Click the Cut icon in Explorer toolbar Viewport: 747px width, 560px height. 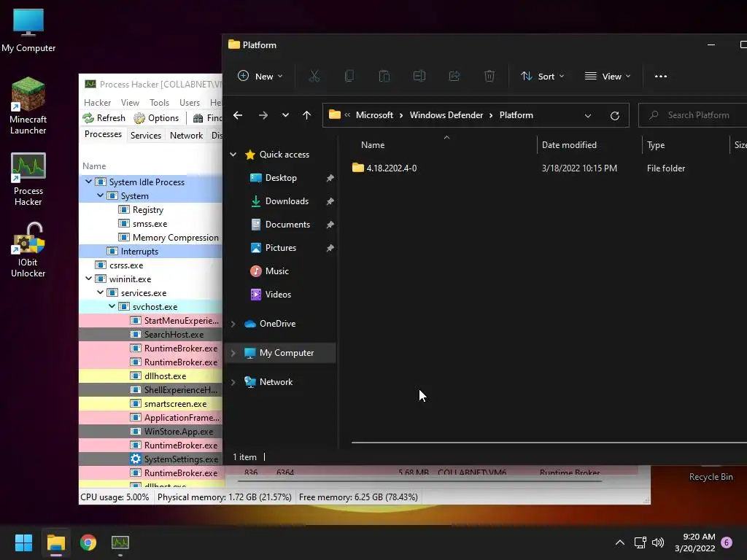tap(314, 76)
